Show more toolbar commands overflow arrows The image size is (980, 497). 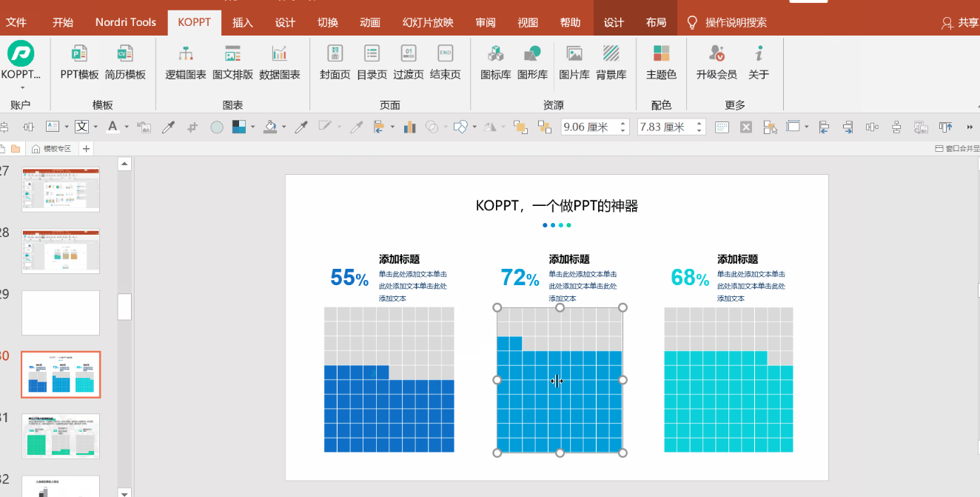coord(970,127)
